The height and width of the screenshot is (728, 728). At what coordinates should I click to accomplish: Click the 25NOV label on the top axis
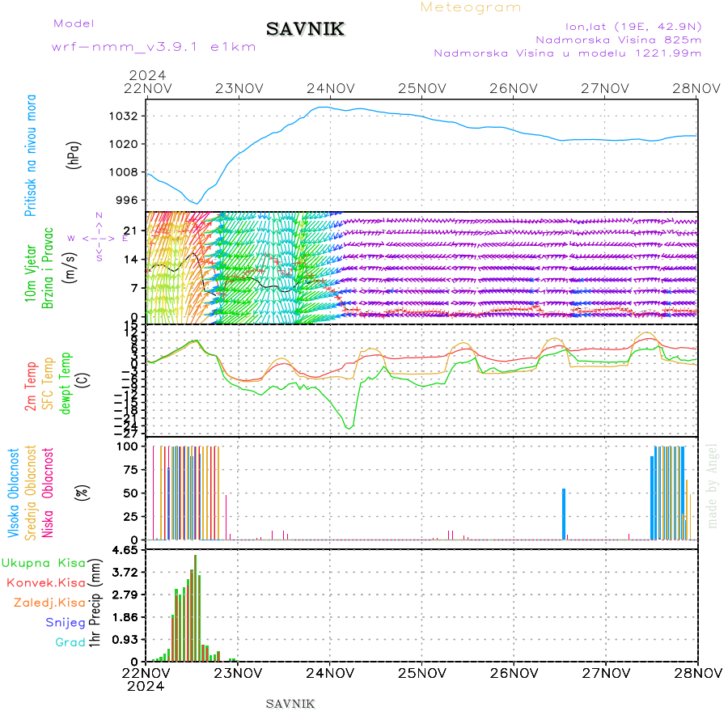422,88
